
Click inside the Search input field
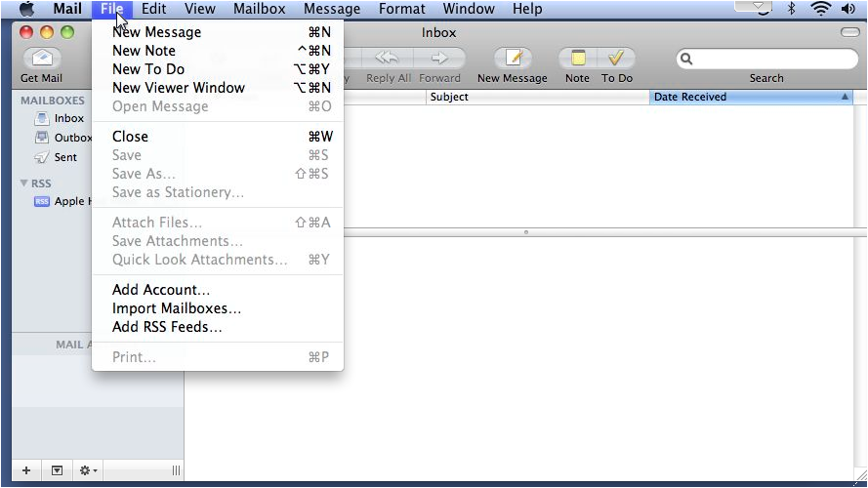click(x=766, y=59)
